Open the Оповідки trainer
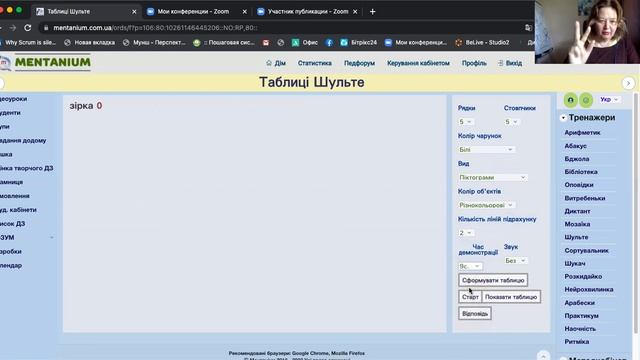 pos(579,185)
